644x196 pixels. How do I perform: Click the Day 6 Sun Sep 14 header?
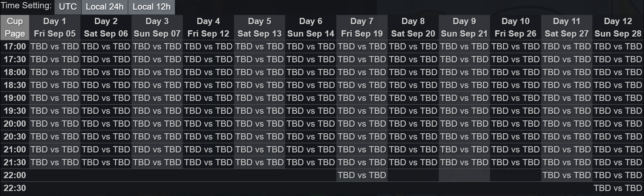(311, 27)
